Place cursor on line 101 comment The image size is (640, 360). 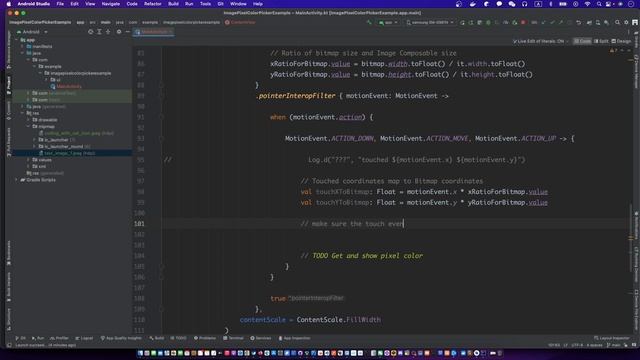352,224
